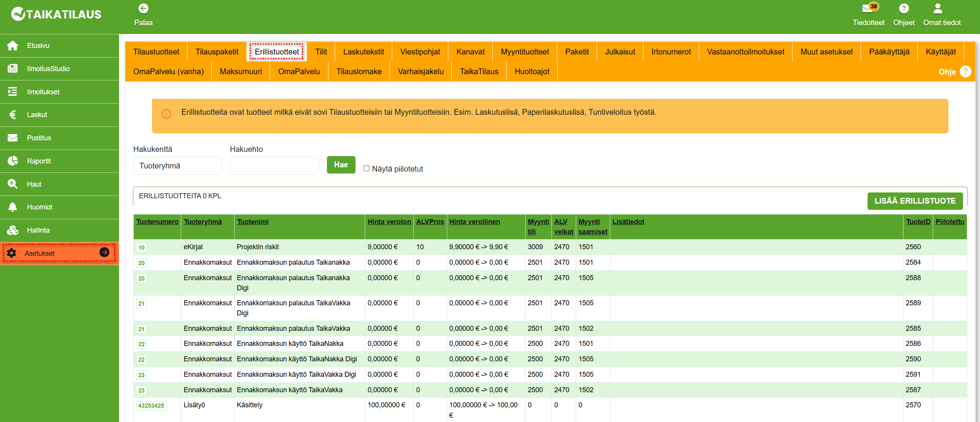Switch to the Tilaustuotteet tab
980x422 pixels.
(156, 52)
